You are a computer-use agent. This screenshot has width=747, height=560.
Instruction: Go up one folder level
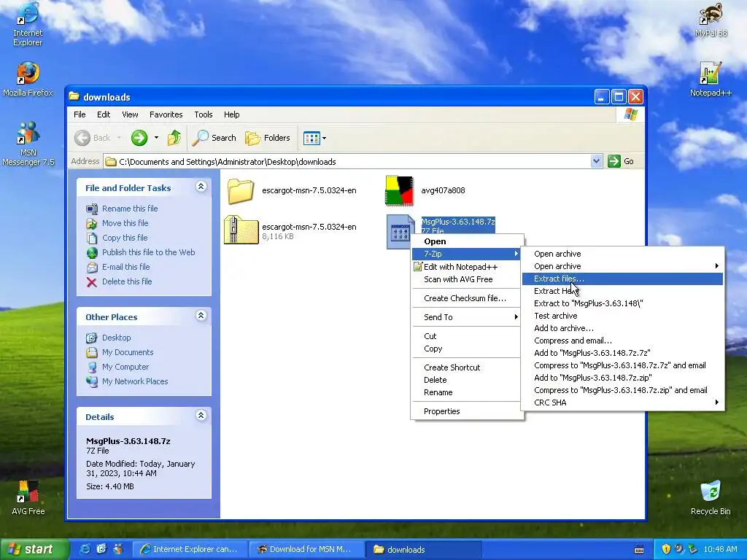[174, 138]
